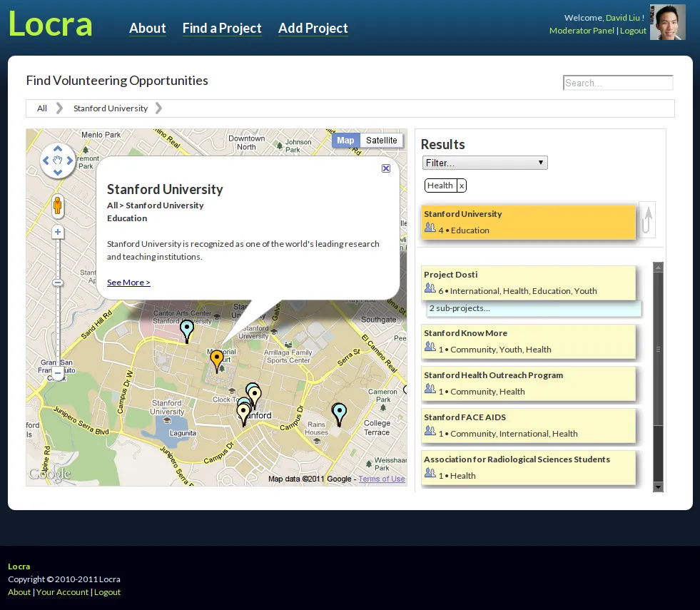
Task: Open the Filter dropdown in Results
Action: tap(485, 163)
